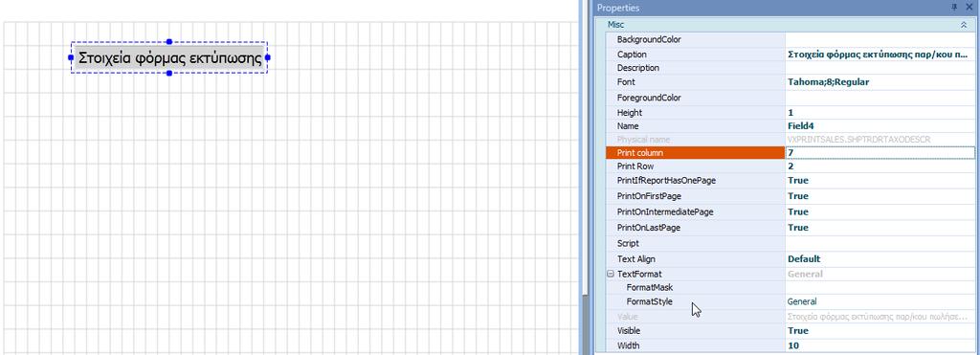This screenshot has height=355, width=980.
Task: Select the Width property row
Action: click(x=790, y=345)
